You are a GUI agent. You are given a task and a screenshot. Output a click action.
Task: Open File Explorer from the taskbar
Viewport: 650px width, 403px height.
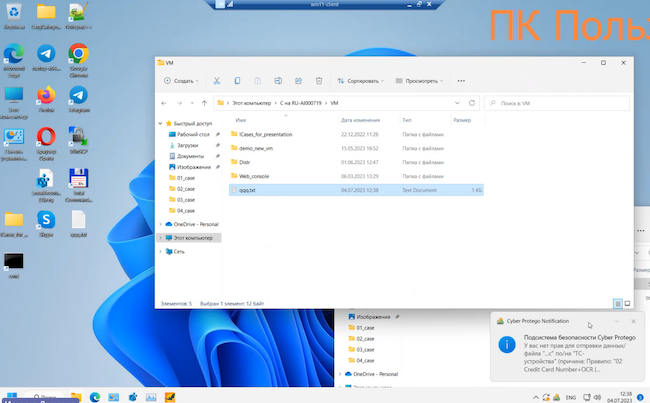tap(76, 397)
